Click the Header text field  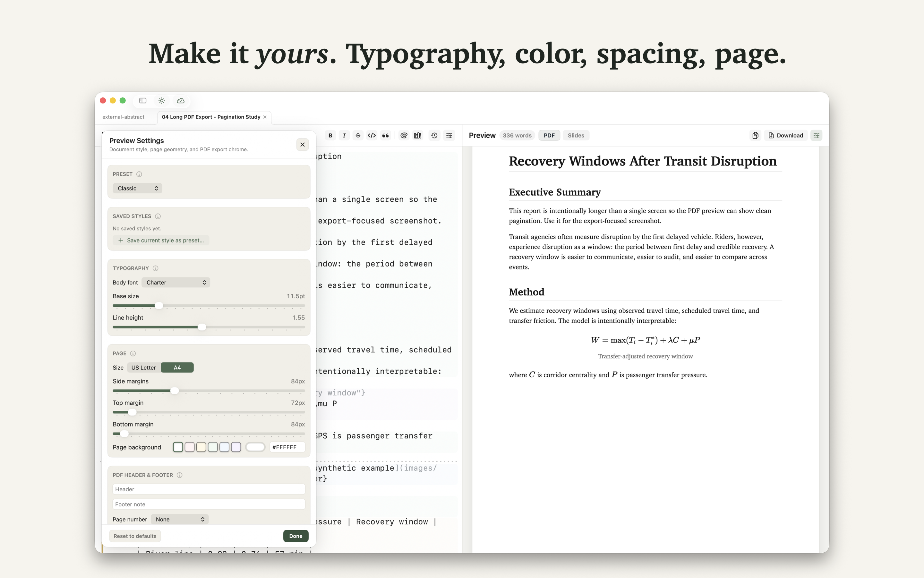pos(209,489)
